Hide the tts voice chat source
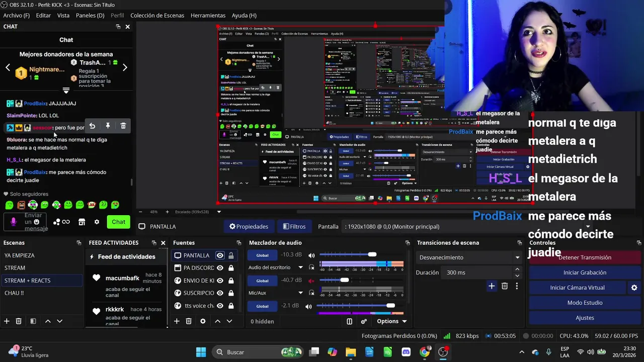 coord(220,306)
